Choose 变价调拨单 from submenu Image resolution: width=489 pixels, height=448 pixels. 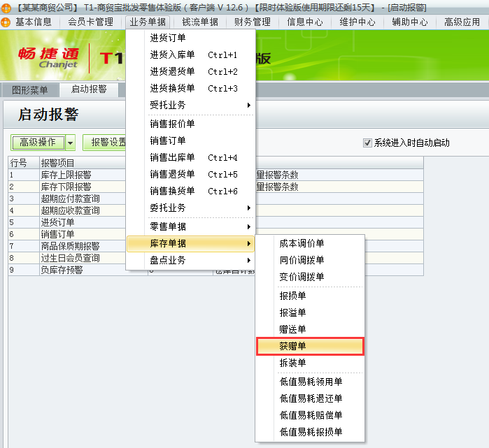[x=310, y=277]
